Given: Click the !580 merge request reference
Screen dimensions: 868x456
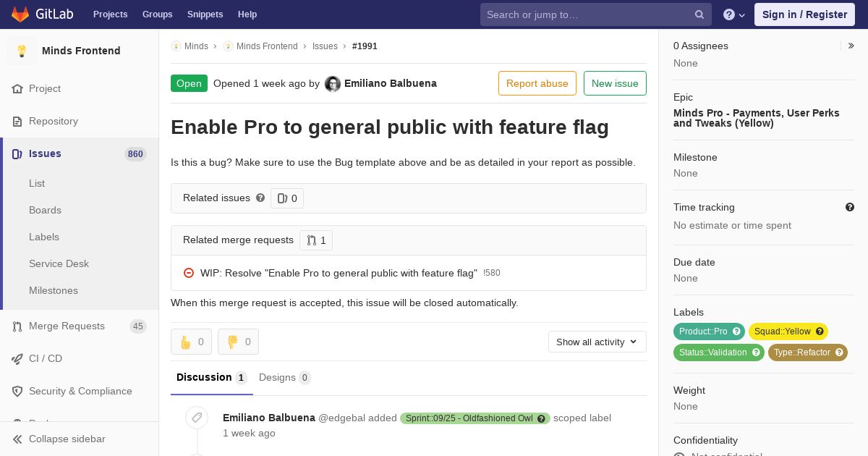Looking at the screenshot, I should [x=492, y=273].
